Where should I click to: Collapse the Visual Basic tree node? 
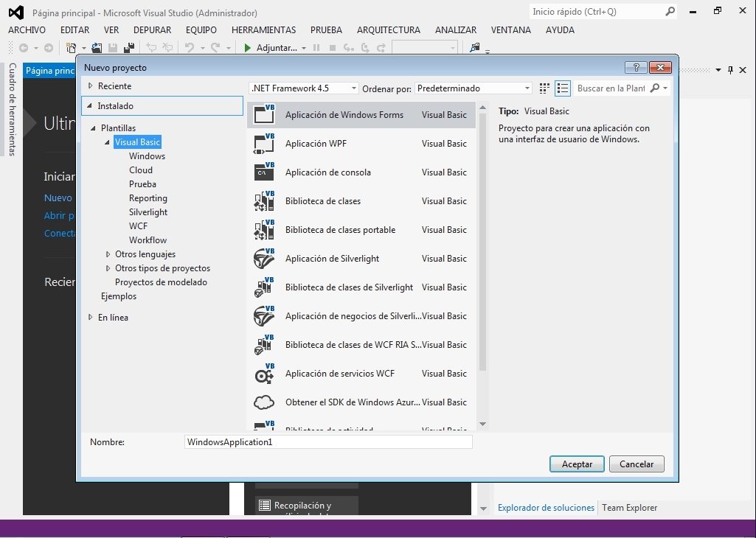(x=107, y=142)
